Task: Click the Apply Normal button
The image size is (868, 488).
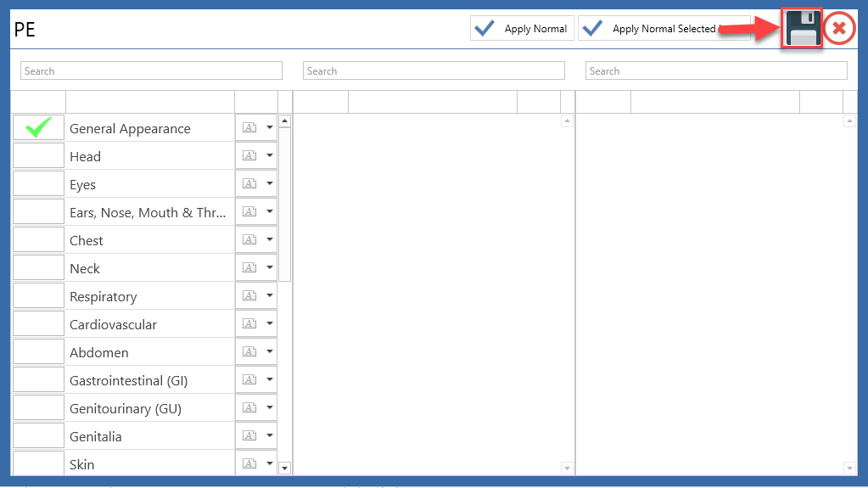Action: 522,28
